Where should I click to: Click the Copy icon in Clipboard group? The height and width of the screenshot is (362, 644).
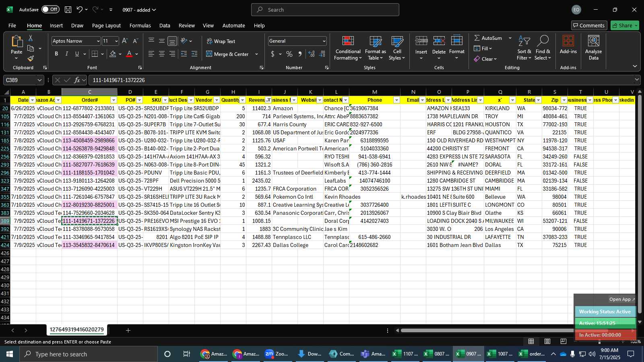[31, 48]
